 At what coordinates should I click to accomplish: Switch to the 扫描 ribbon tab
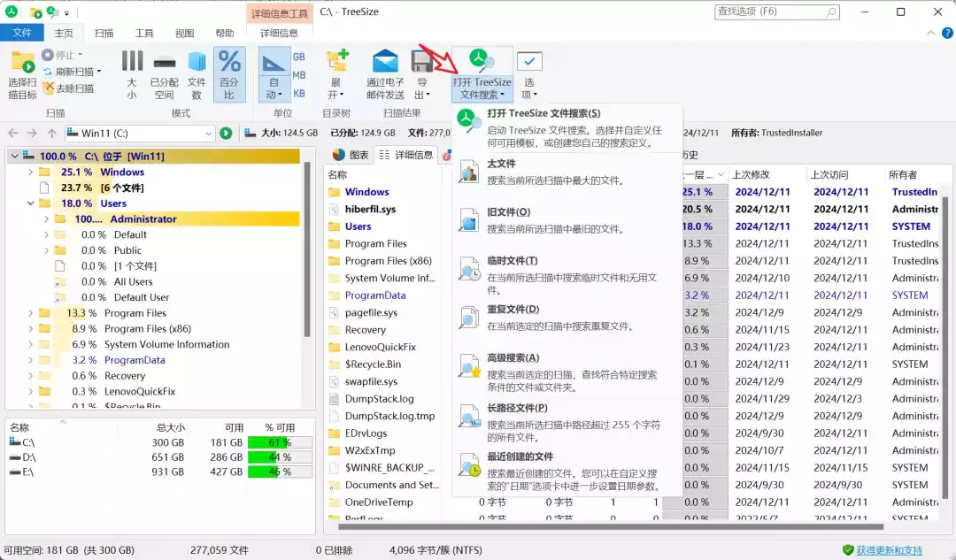(104, 31)
